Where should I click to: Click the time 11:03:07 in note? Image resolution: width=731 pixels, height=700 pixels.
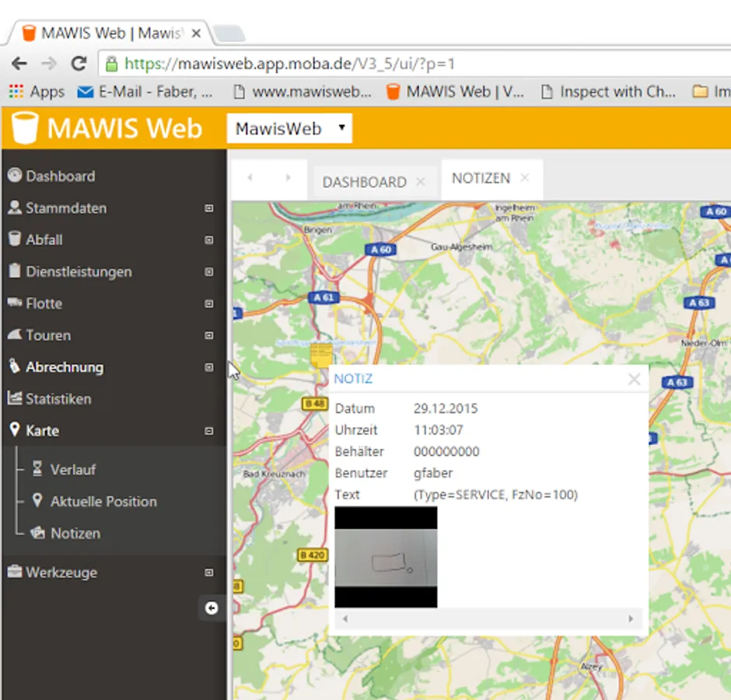click(x=439, y=430)
